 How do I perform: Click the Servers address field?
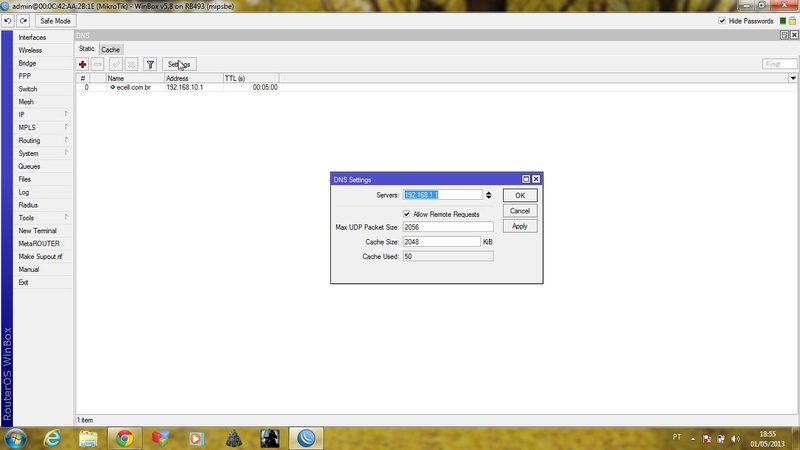(x=442, y=195)
